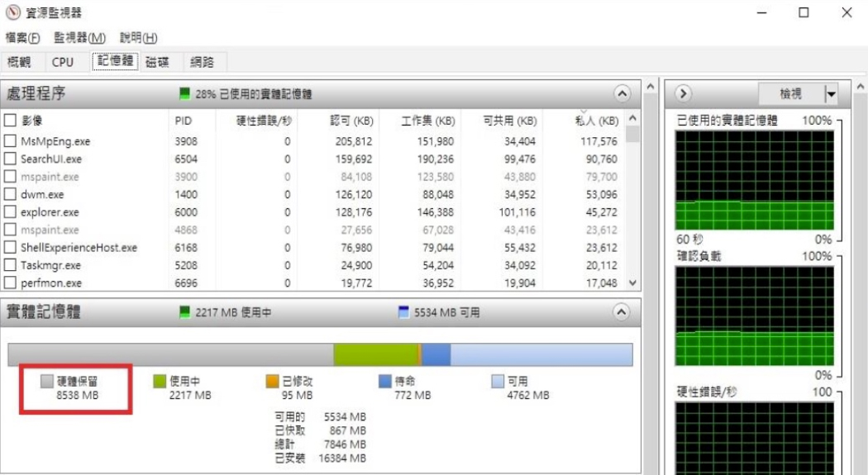
Task: Select the Taskmgr.exe process name
Action: (50, 265)
